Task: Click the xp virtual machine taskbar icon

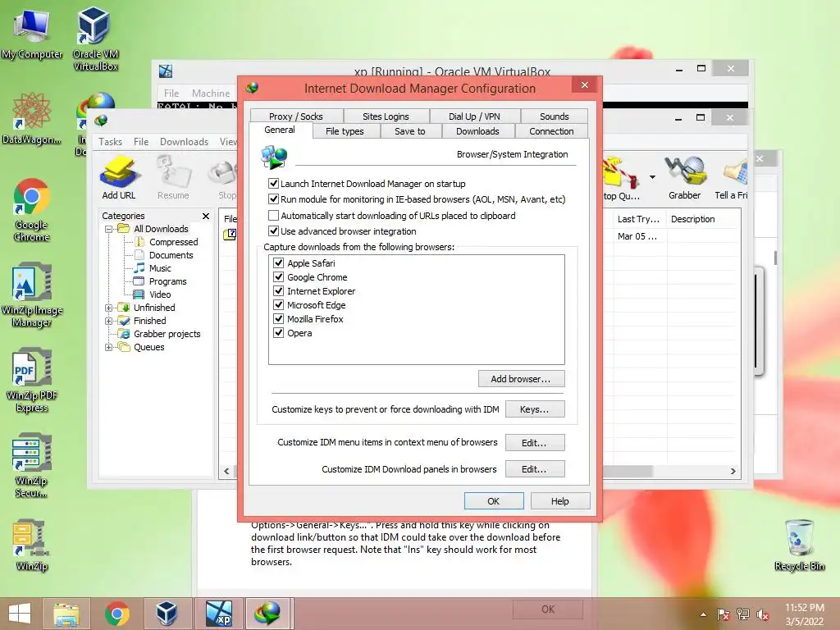Action: [218, 614]
